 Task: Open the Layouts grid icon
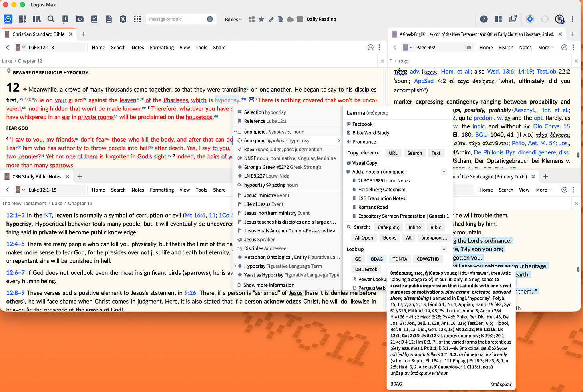click(x=498, y=19)
